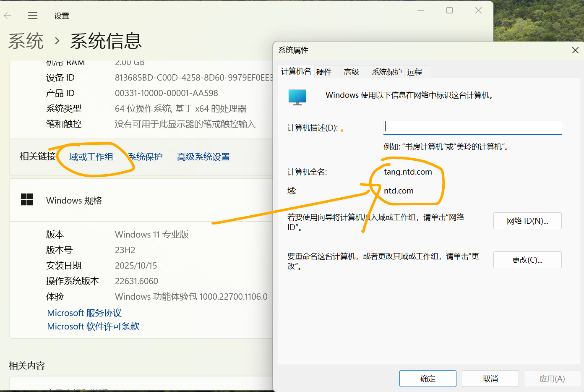Select version number 23H2
The width and height of the screenshot is (584, 392).
pos(125,250)
